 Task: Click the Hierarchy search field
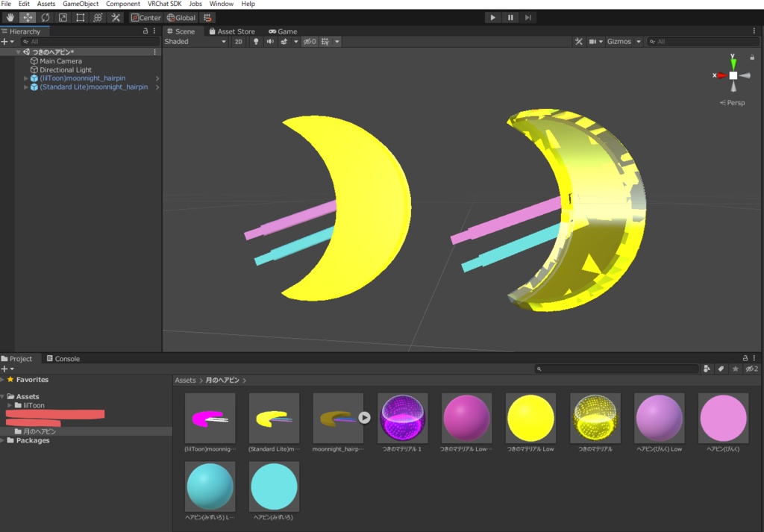(x=90, y=41)
